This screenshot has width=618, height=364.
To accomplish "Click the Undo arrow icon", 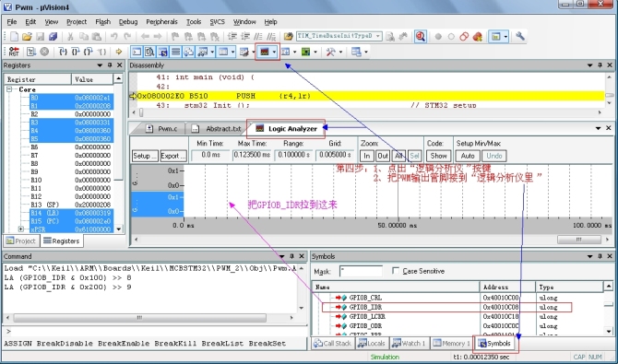I will point(113,37).
